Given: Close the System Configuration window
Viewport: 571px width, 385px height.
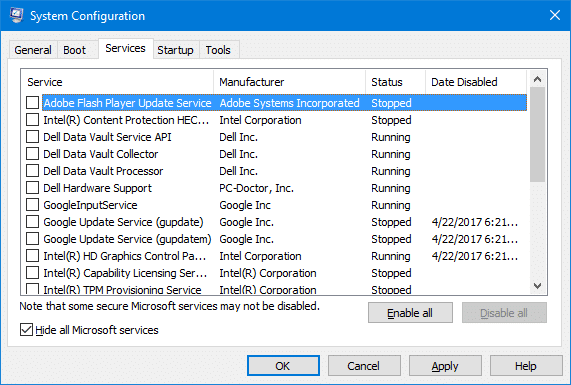Looking at the screenshot, I should tap(555, 15).
